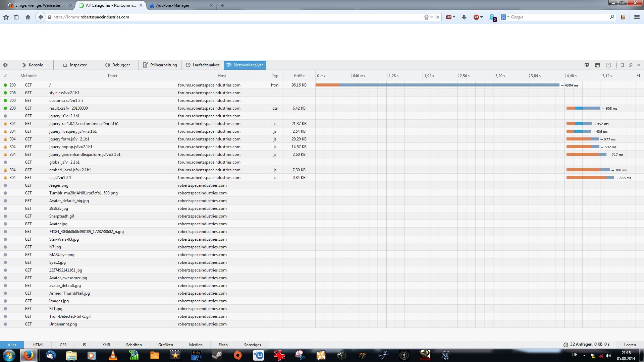This screenshot has height=362, width=644.
Task: Click the element picker icon
Action: click(587, 65)
